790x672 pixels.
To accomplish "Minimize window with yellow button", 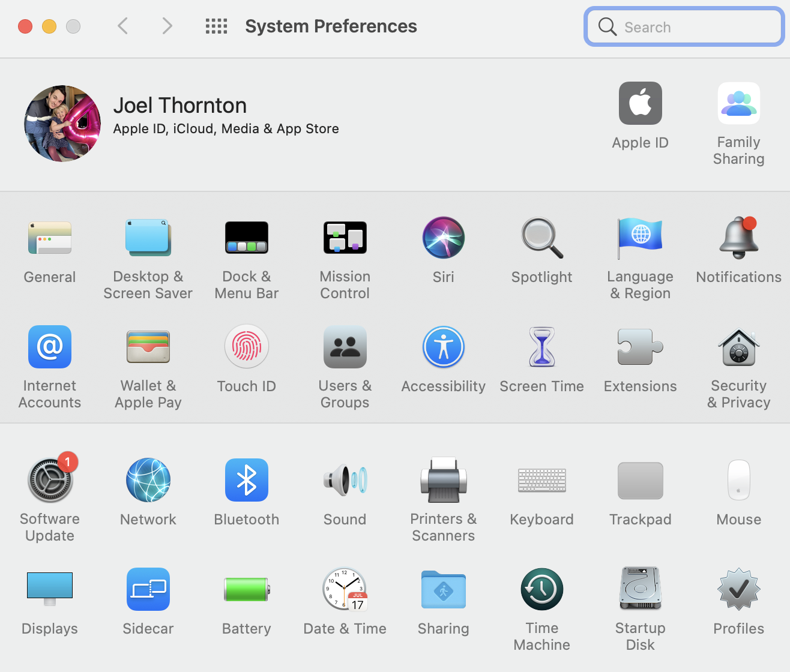I will pos(49,26).
